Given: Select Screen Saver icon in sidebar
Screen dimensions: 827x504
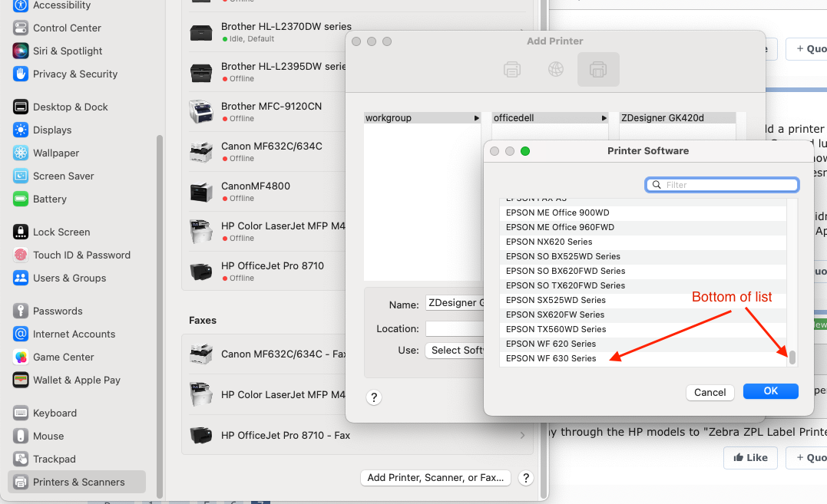Looking at the screenshot, I should click(21, 176).
